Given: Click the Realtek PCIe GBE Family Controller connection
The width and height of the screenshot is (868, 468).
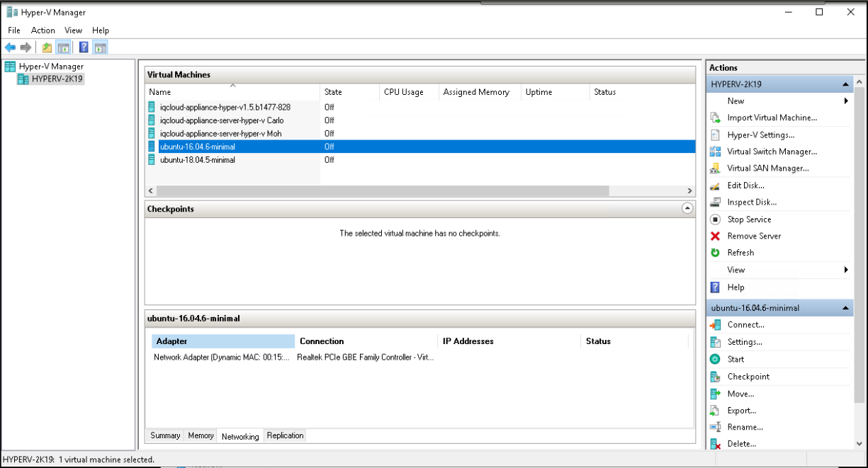Looking at the screenshot, I should (366, 358).
